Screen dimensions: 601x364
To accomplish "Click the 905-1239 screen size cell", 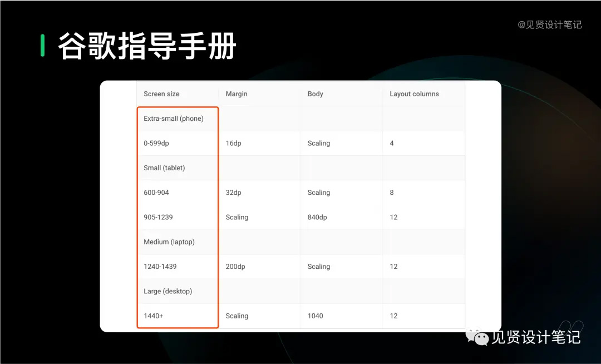I will coord(158,217).
